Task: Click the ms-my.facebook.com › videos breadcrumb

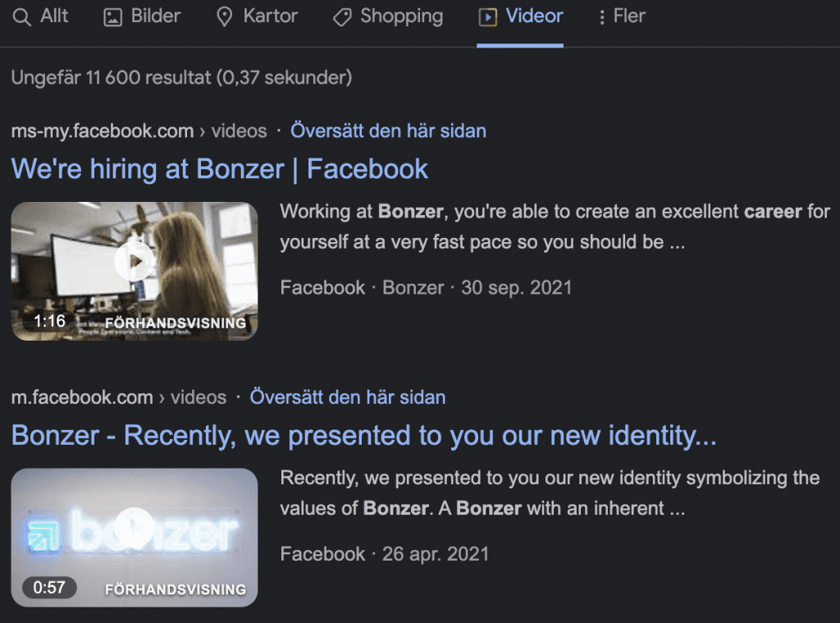Action: (139, 131)
